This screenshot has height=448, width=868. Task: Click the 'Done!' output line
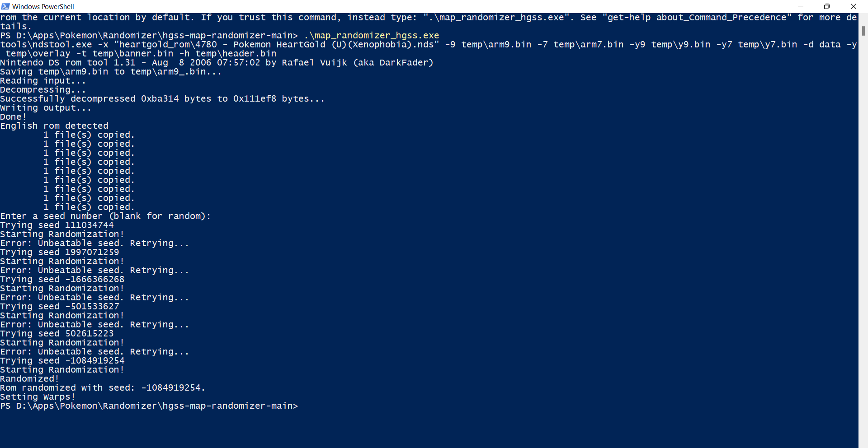tap(13, 117)
